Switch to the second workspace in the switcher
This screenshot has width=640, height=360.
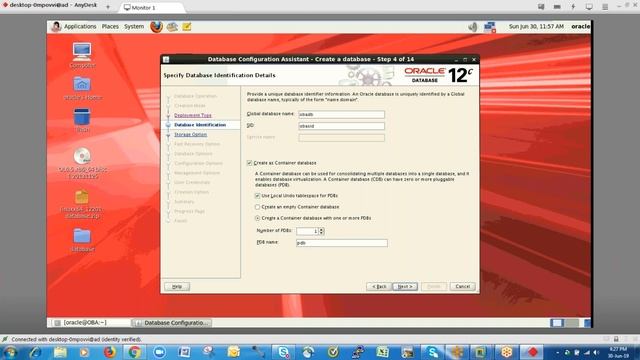pos(571,323)
